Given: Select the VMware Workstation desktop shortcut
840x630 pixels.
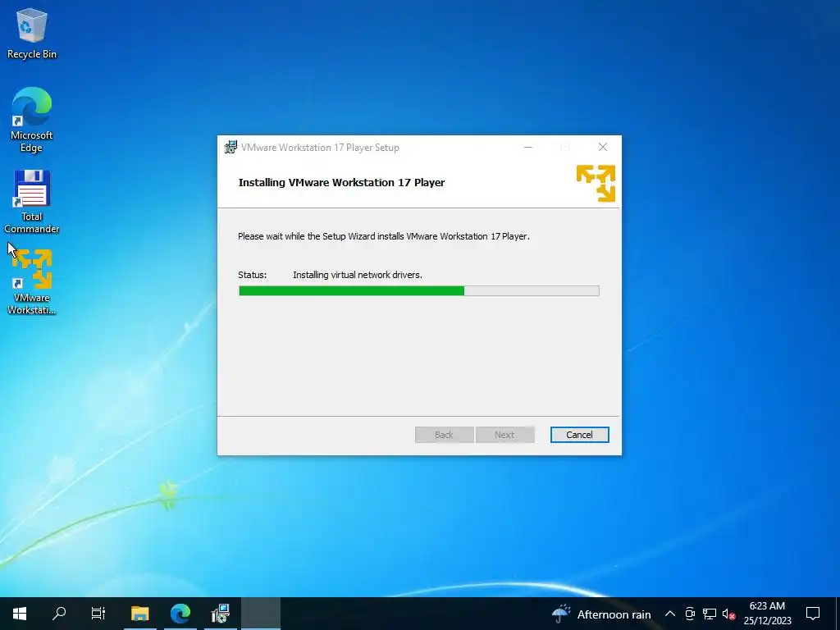Looking at the screenshot, I should 32,282.
